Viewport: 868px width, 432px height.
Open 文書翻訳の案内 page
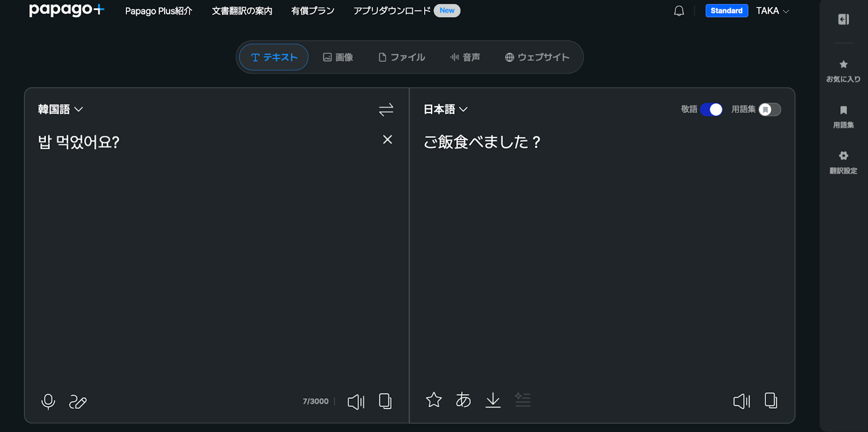242,11
